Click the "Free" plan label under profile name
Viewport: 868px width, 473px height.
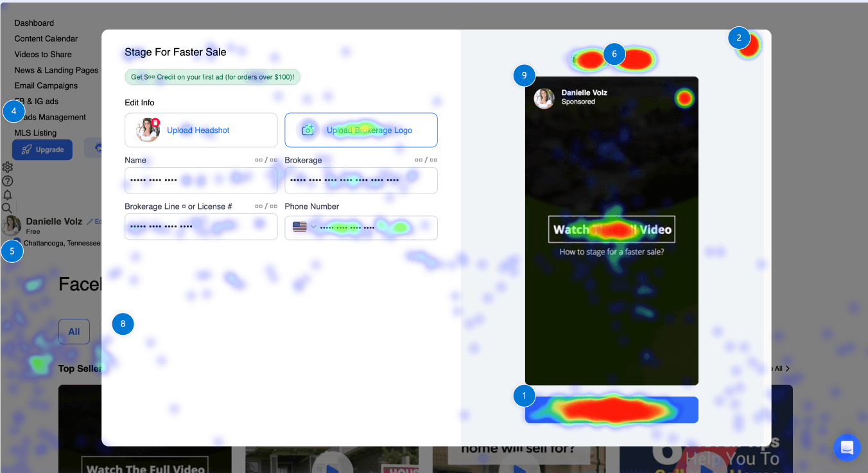[33, 231]
